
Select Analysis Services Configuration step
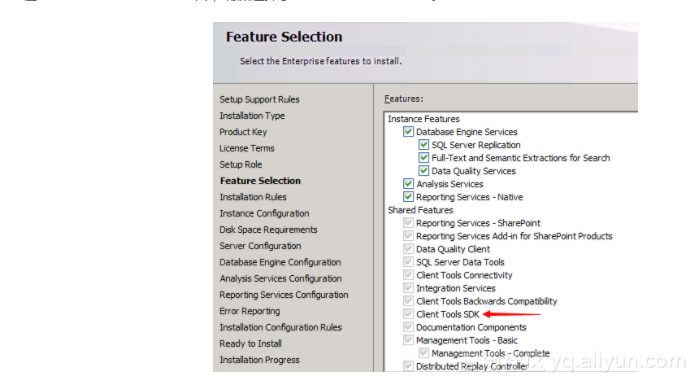pos(280,278)
